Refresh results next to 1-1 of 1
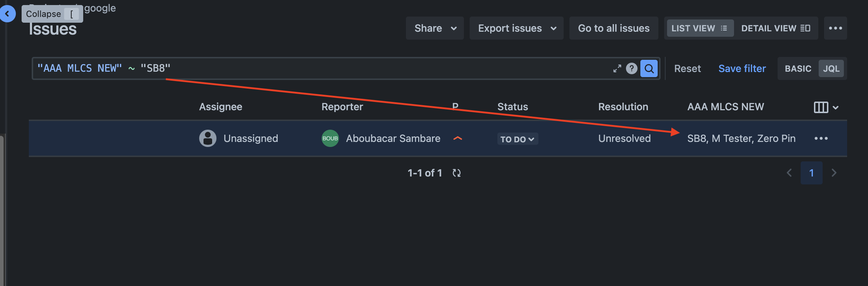 [x=457, y=173]
